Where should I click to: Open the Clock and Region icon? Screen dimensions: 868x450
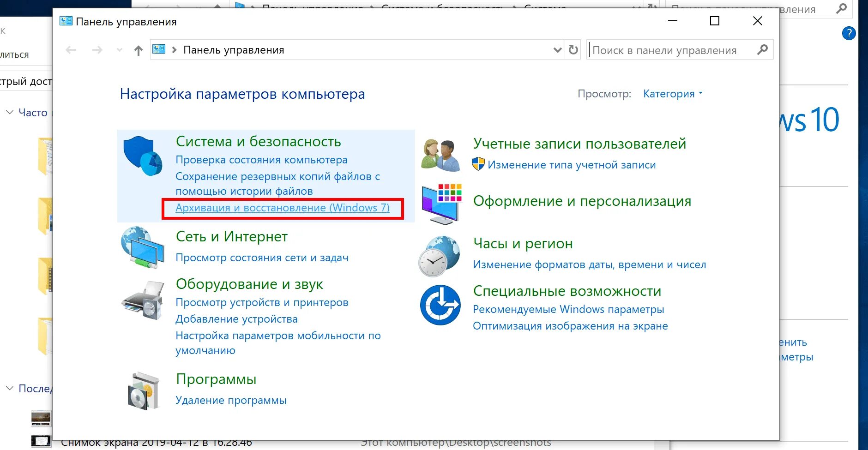pyautogui.click(x=439, y=256)
